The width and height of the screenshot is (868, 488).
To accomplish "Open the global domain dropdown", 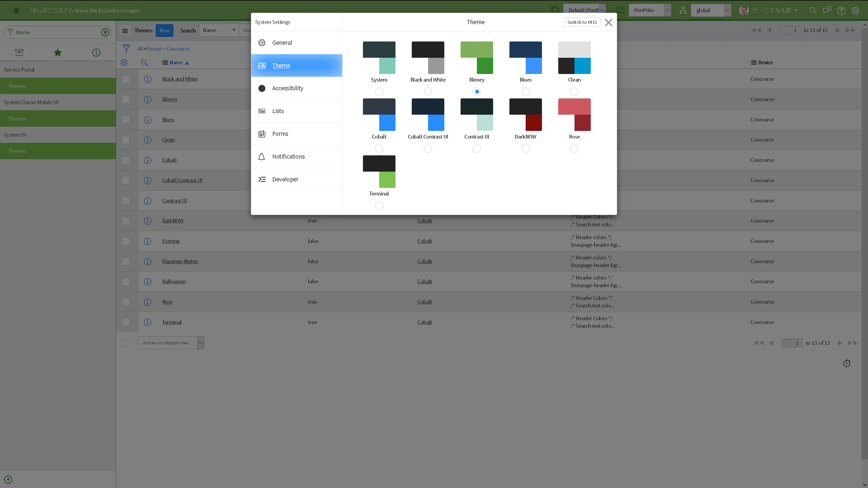I will [711, 10].
